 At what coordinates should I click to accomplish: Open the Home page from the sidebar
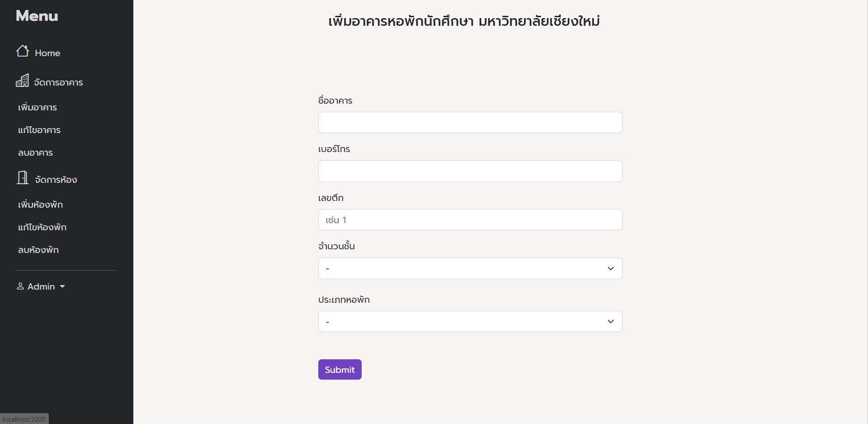tap(47, 52)
